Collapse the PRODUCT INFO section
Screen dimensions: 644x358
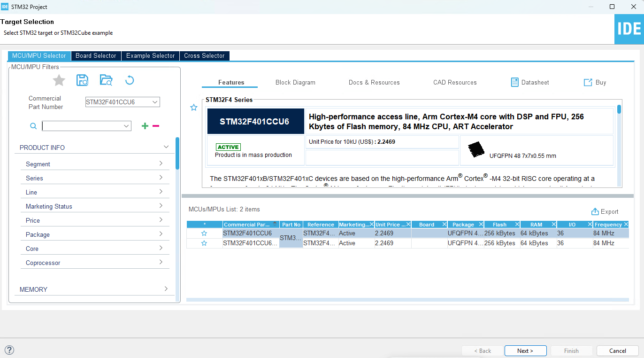coord(166,147)
